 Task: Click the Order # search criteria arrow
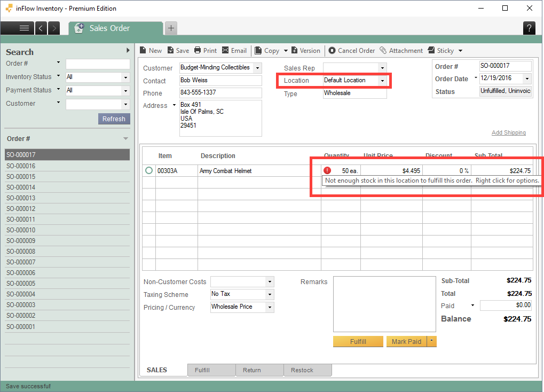58,62
